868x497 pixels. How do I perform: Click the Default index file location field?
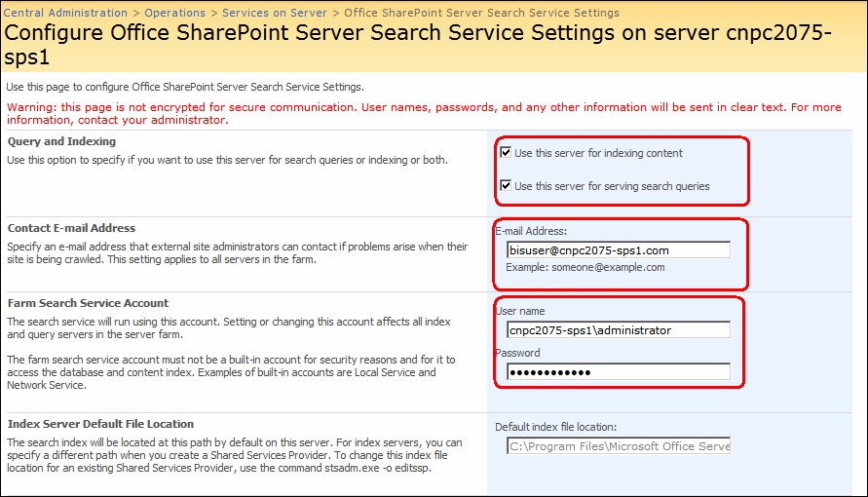[x=619, y=446]
